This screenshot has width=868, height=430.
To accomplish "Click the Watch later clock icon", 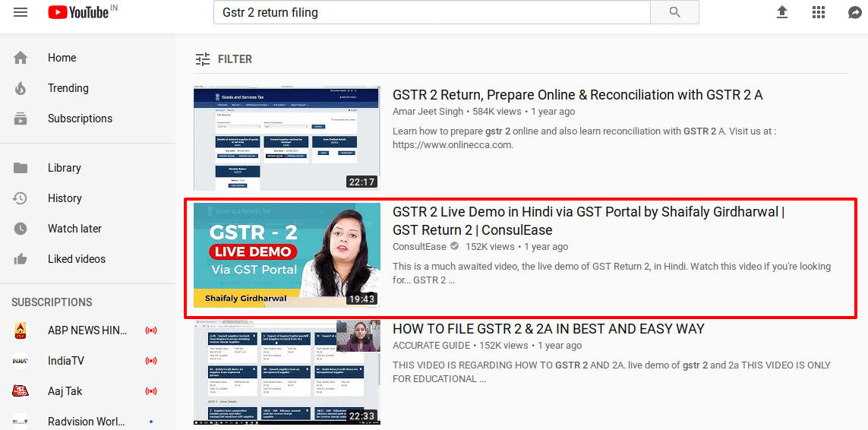I will coord(21,229).
